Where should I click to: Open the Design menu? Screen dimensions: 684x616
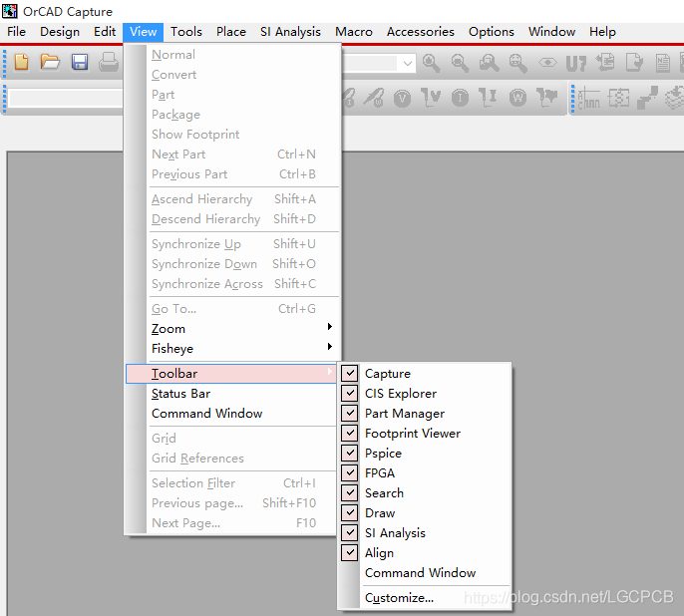click(x=60, y=32)
